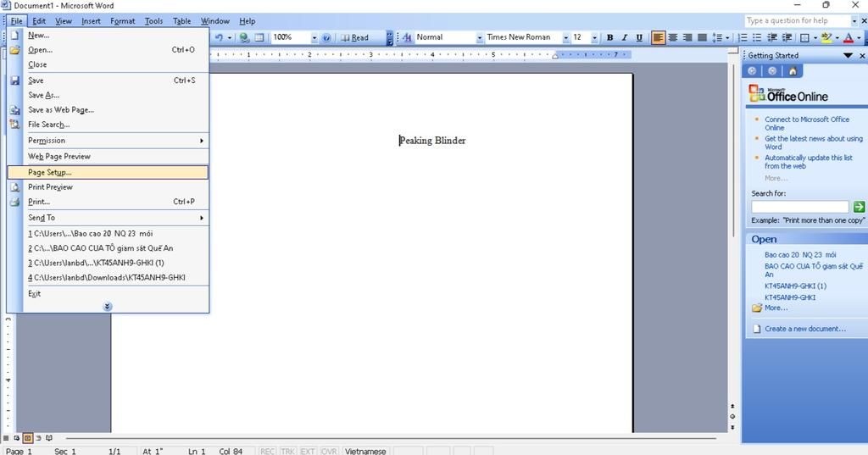Click the Read layout button

(x=354, y=37)
